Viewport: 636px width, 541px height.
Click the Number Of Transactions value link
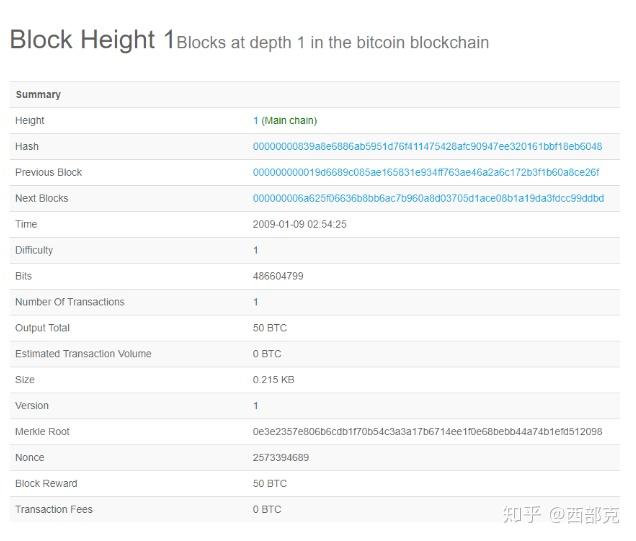coord(256,302)
